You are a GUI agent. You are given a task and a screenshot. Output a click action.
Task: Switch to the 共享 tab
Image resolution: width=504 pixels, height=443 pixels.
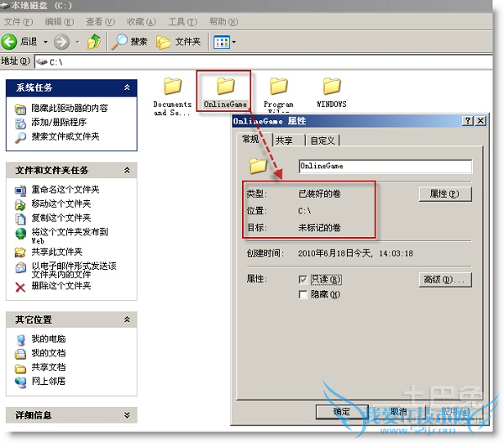(x=285, y=140)
